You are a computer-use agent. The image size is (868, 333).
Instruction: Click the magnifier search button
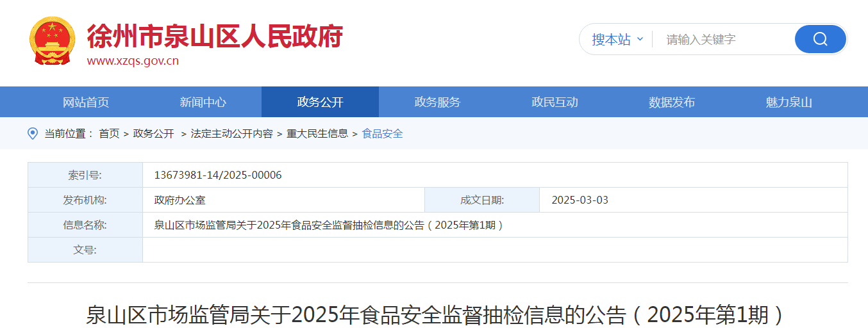821,39
